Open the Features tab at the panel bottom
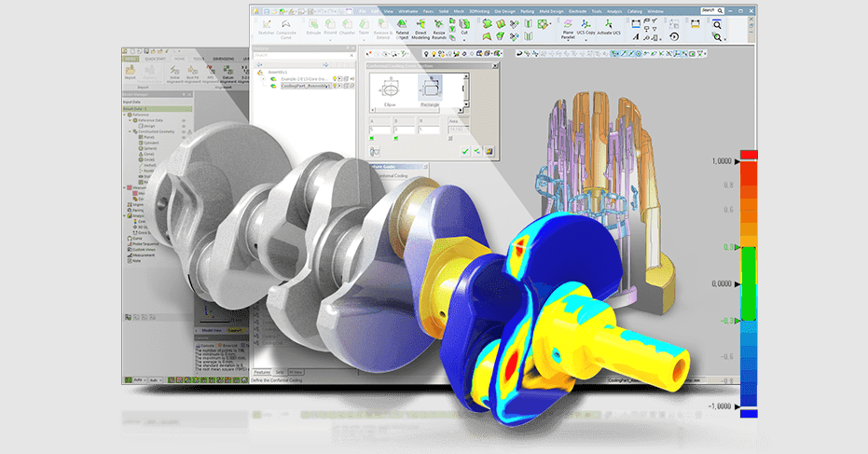Screen dimensions: 868x454 262,372
